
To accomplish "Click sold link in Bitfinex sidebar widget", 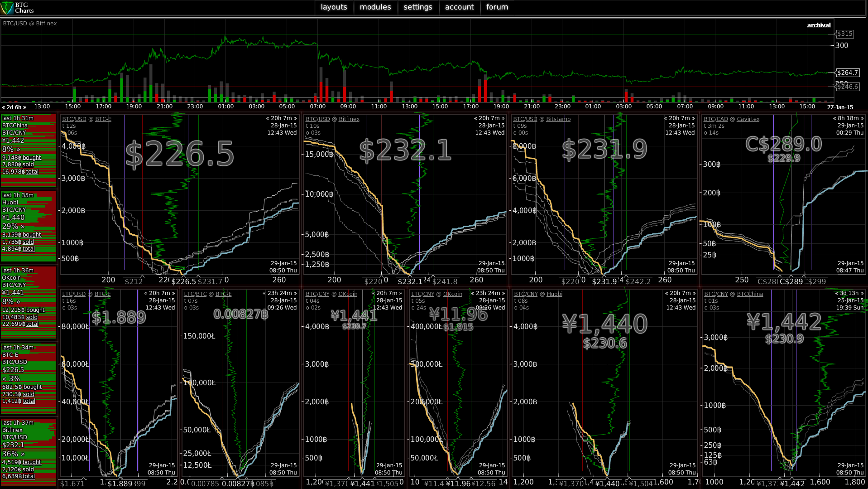I will tap(28, 470).
